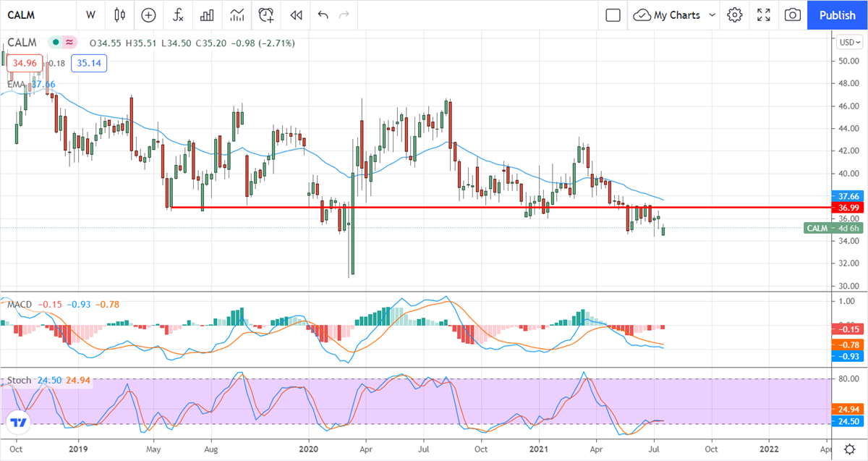Toggle the green market status dot next to CALM

click(54, 43)
